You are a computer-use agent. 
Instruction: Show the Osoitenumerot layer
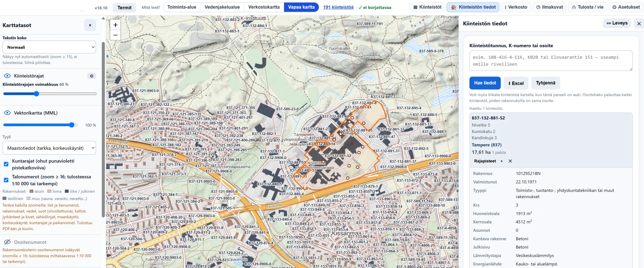(7, 242)
